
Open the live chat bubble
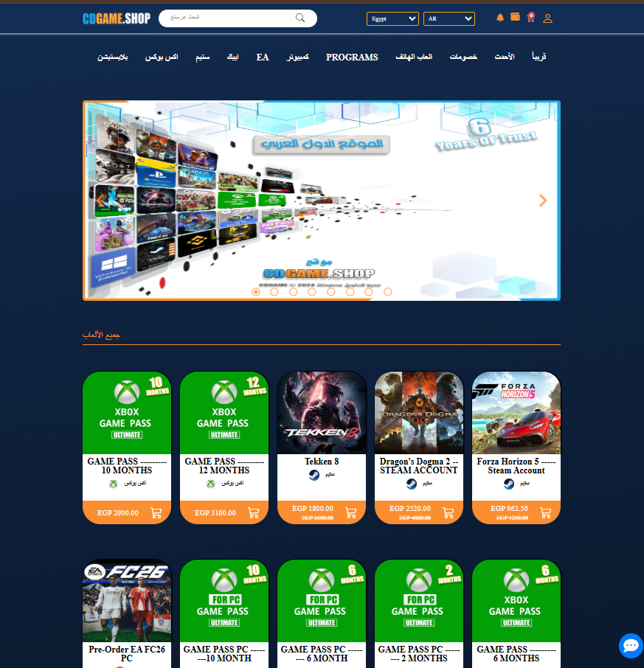631,646
